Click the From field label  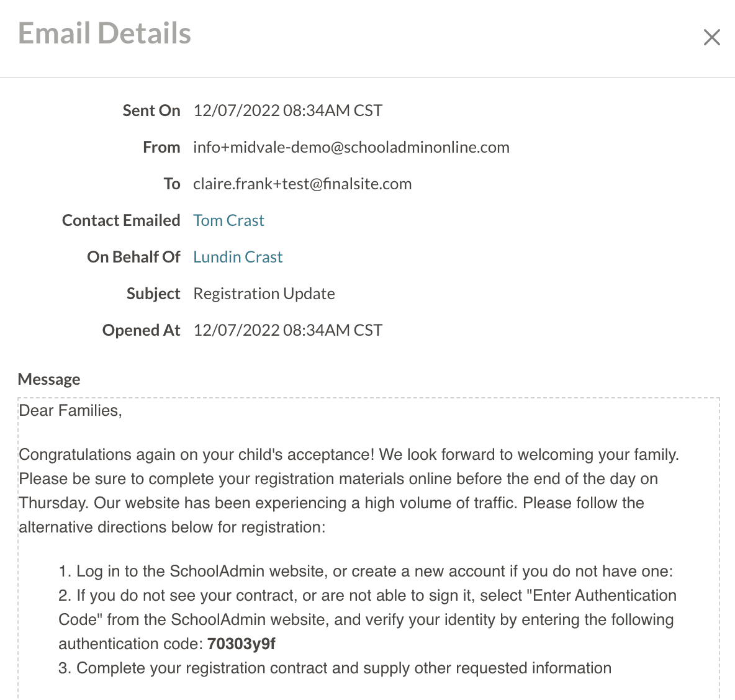click(161, 147)
